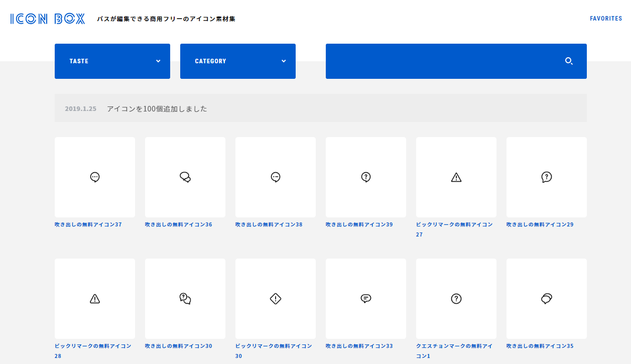The image size is (631, 364).
Task: Select the diamond exclamation icon 30
Action: 276,299
